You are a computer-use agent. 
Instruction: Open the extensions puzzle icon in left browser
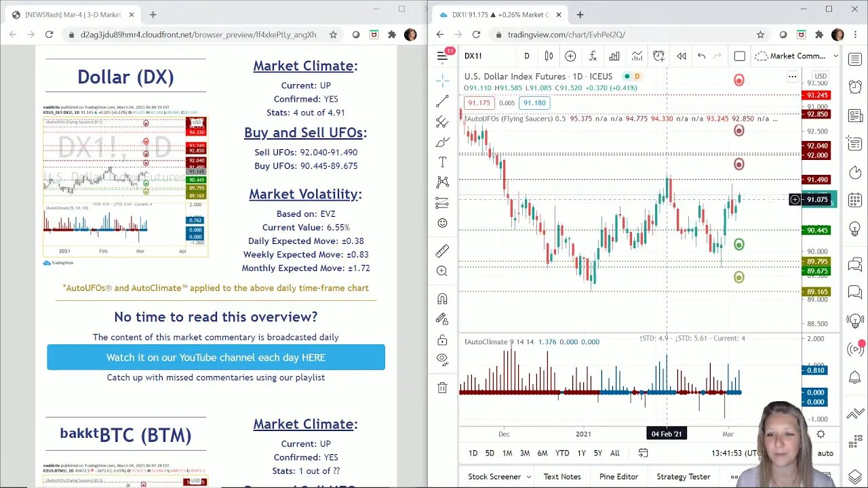[x=392, y=35]
